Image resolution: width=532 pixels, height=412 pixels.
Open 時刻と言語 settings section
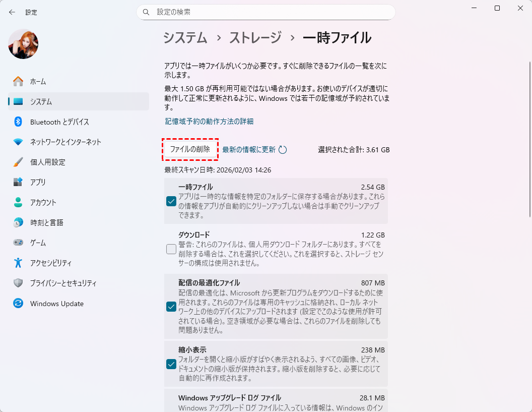click(x=46, y=222)
